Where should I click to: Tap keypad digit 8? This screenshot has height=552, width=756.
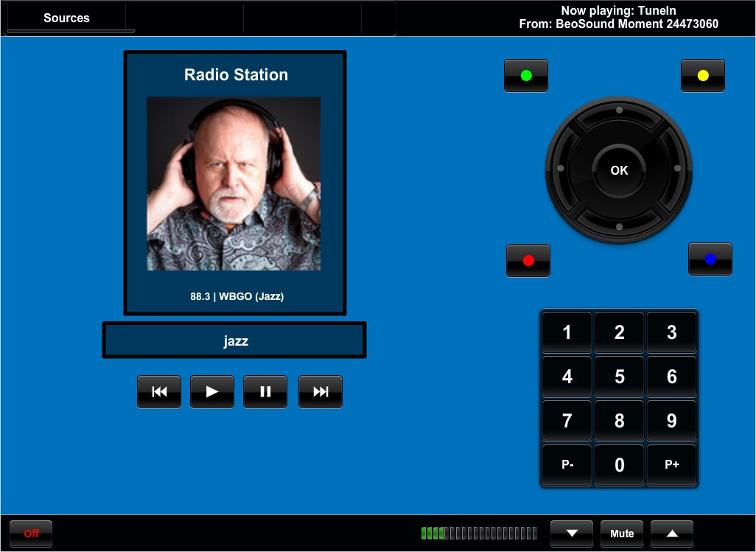pyautogui.click(x=619, y=421)
